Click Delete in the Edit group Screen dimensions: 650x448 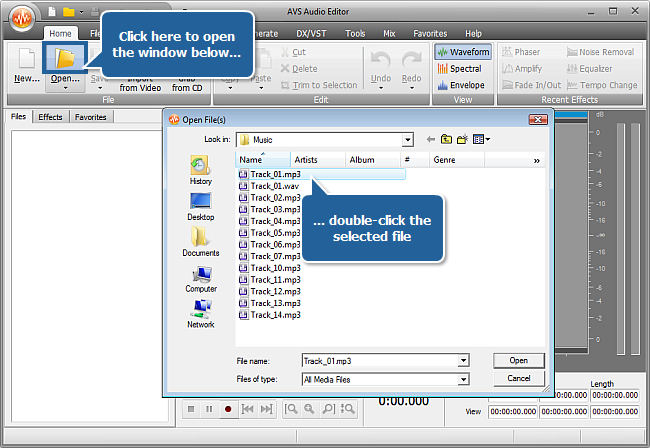[x=299, y=68]
